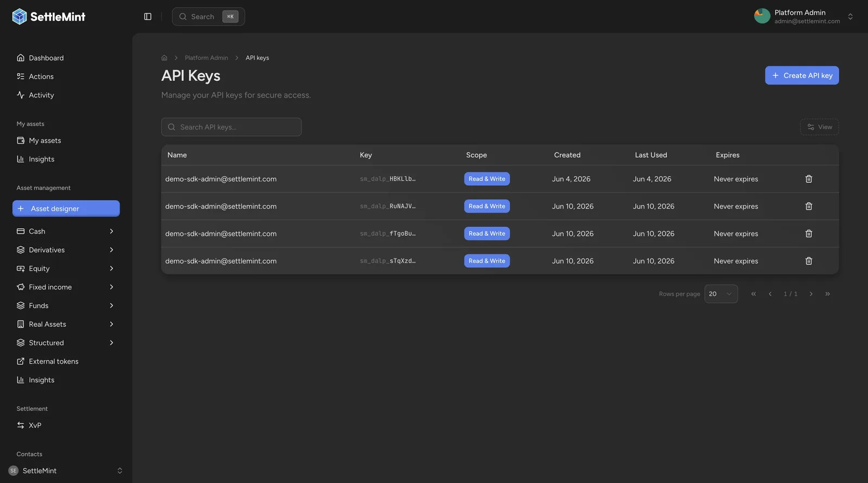
Task: Click the Dashboard home icon
Action: (x=21, y=58)
